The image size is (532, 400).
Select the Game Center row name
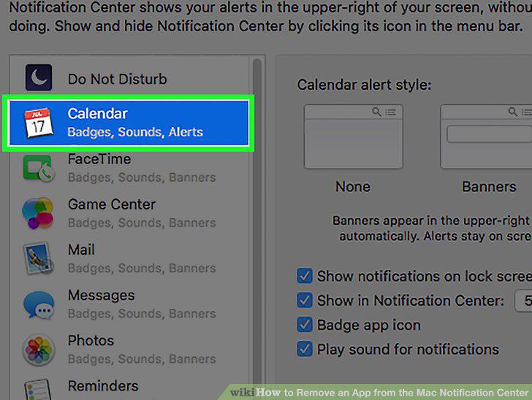[112, 204]
